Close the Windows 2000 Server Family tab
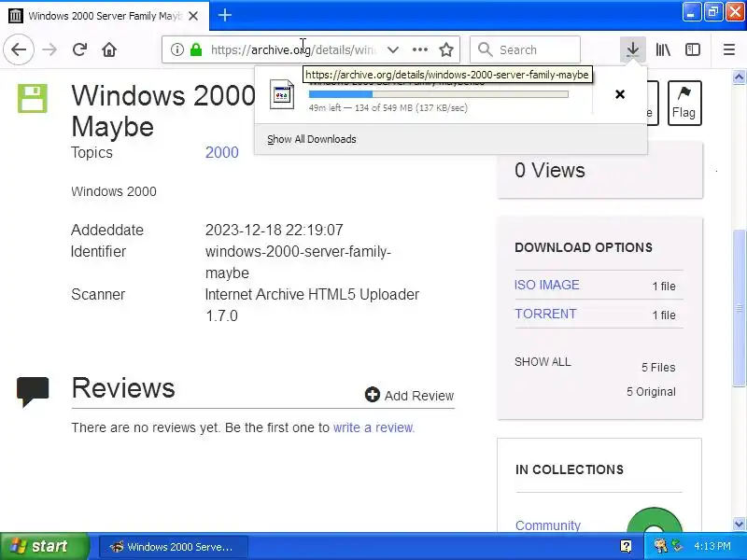 coord(193,16)
